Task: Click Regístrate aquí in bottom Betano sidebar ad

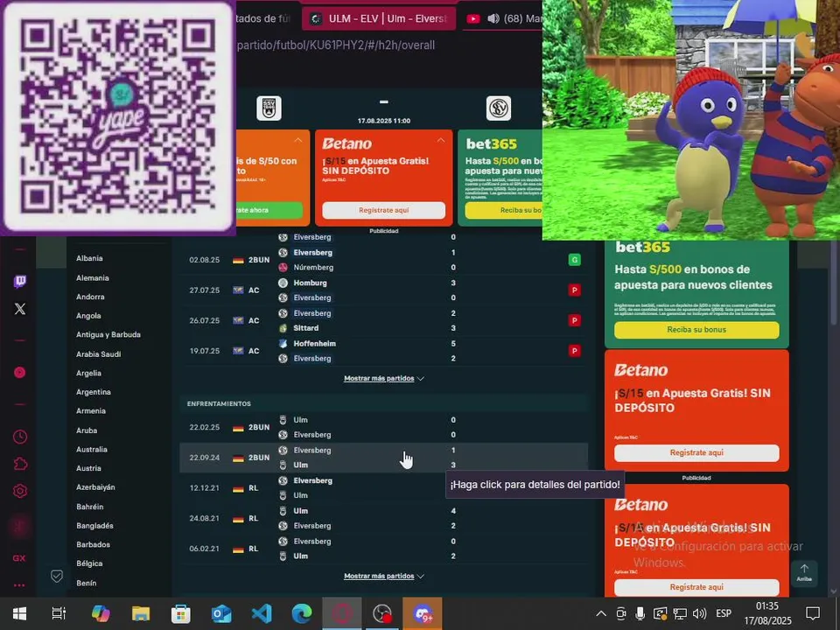Action: (x=696, y=587)
